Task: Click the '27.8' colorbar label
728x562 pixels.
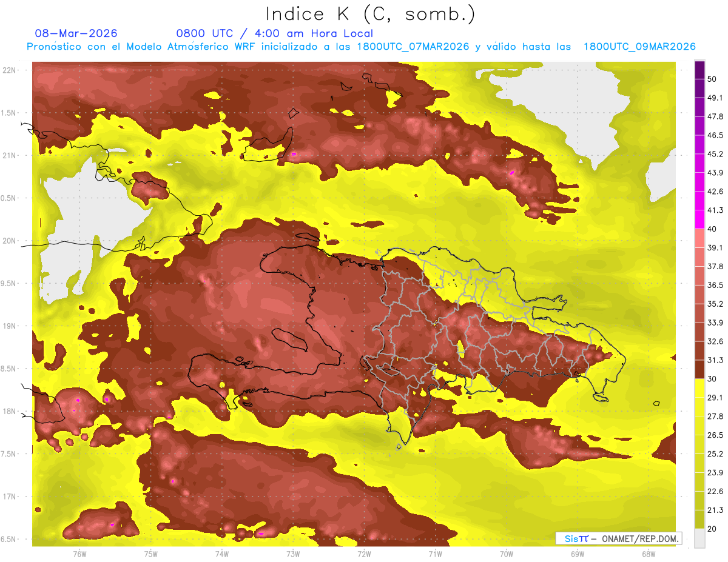Action: 715,416
